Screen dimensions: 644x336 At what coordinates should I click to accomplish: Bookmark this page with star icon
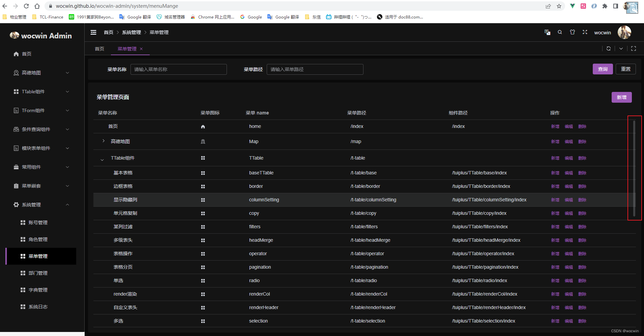pos(559,6)
